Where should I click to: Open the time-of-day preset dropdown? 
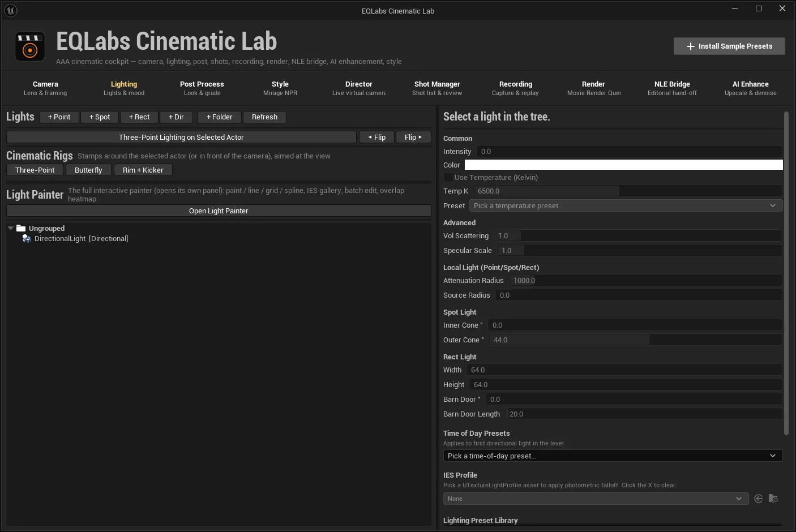[x=613, y=456]
